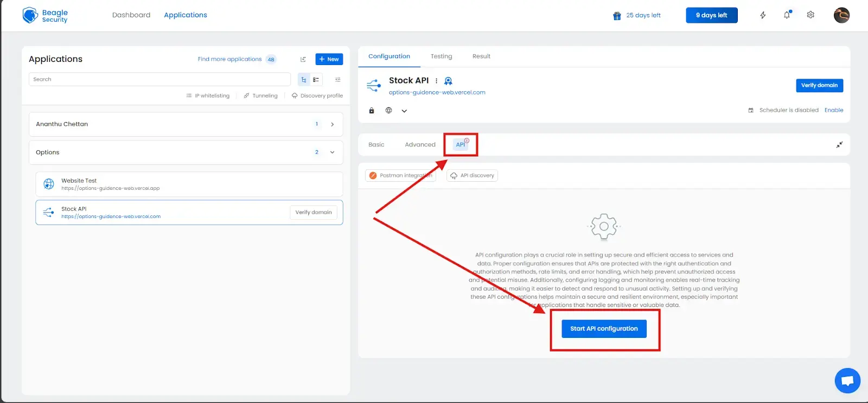Open the gift icon beside 25 days left
Viewport: 868px width, 403px height.
pos(617,16)
